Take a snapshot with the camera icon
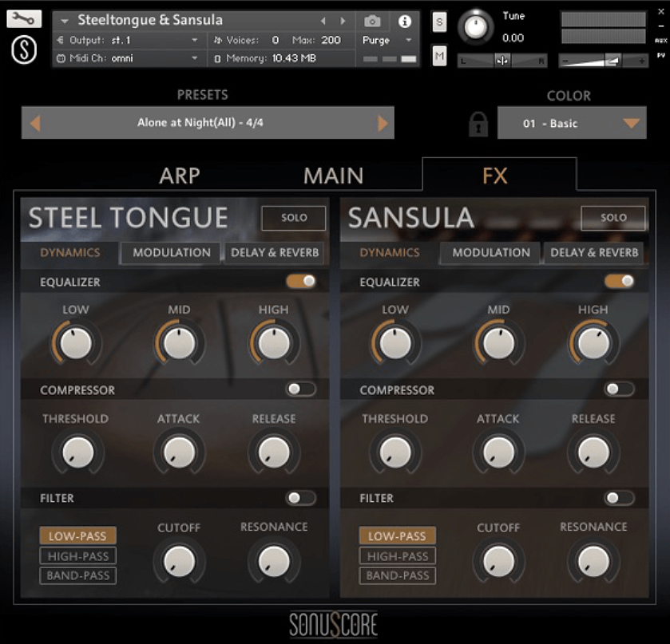670x644 pixels. pos(372,21)
